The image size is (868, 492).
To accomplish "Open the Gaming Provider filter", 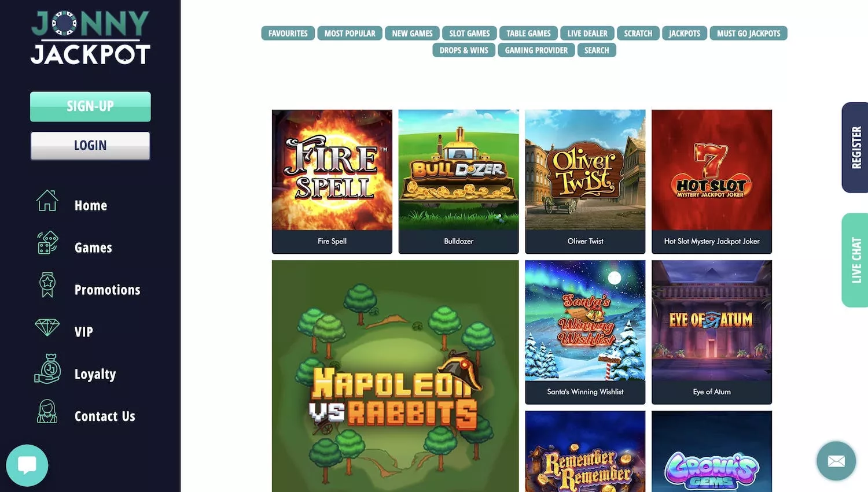I will [536, 50].
